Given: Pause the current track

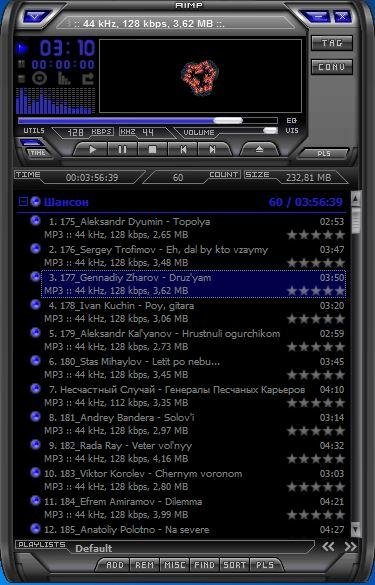Looking at the screenshot, I should click(x=122, y=149).
